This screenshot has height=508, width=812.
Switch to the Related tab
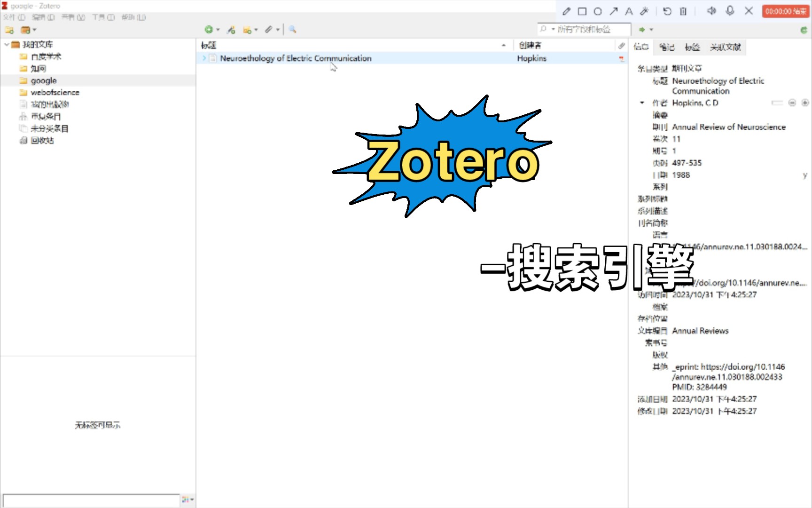point(726,47)
